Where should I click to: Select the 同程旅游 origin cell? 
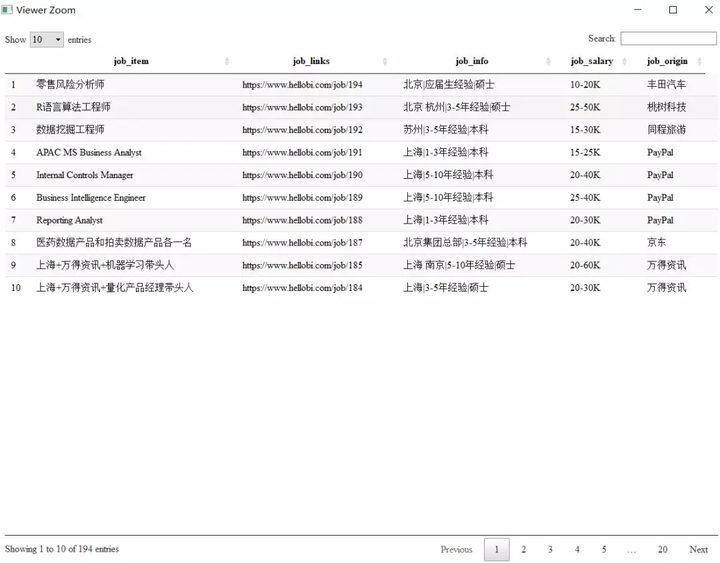point(666,129)
